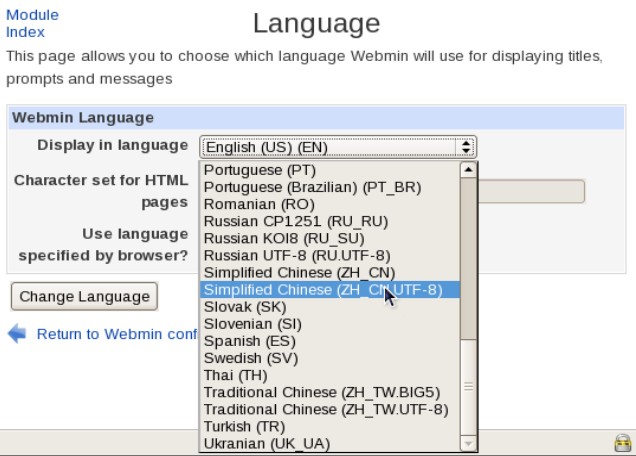The width and height of the screenshot is (636, 456).
Task: Pick Thai (TH) from dropdown
Action: [330, 375]
